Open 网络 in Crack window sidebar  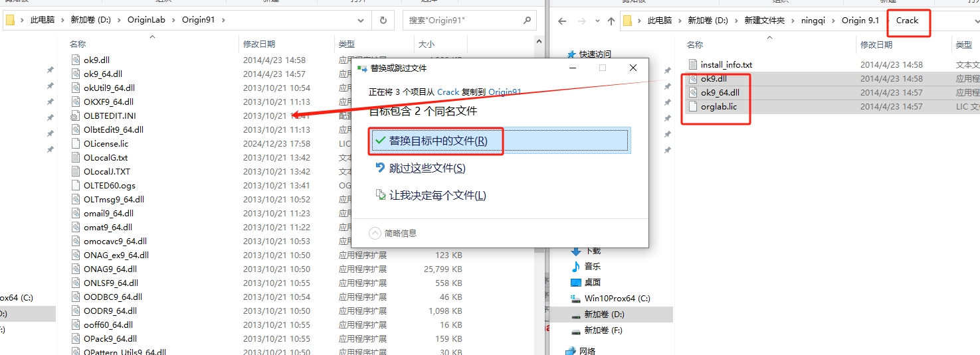587,350
